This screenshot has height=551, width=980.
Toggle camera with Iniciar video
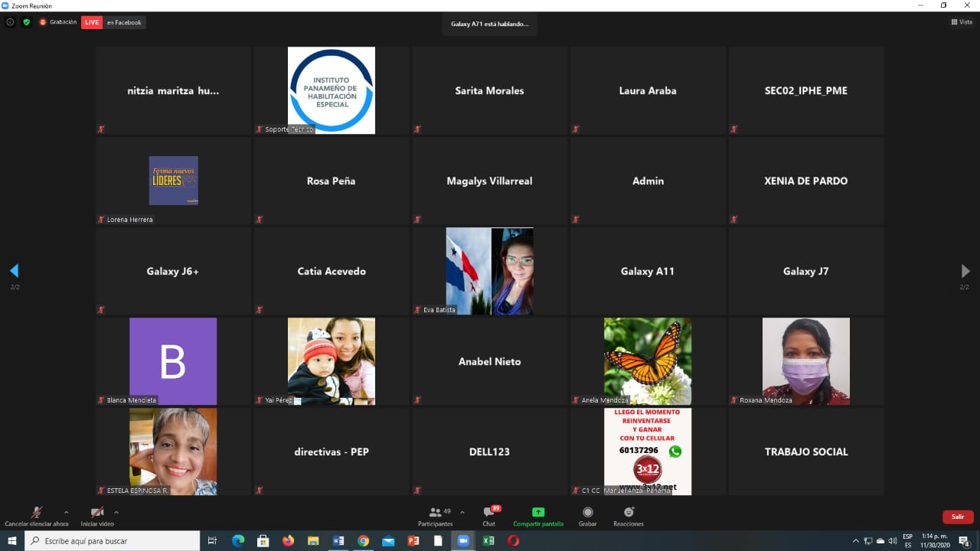tap(97, 516)
